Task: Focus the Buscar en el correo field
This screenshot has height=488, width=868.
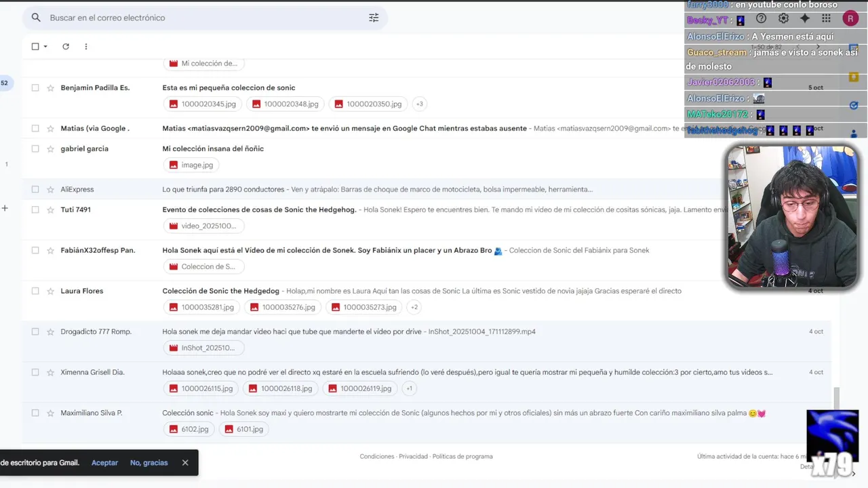Action: tap(205, 18)
